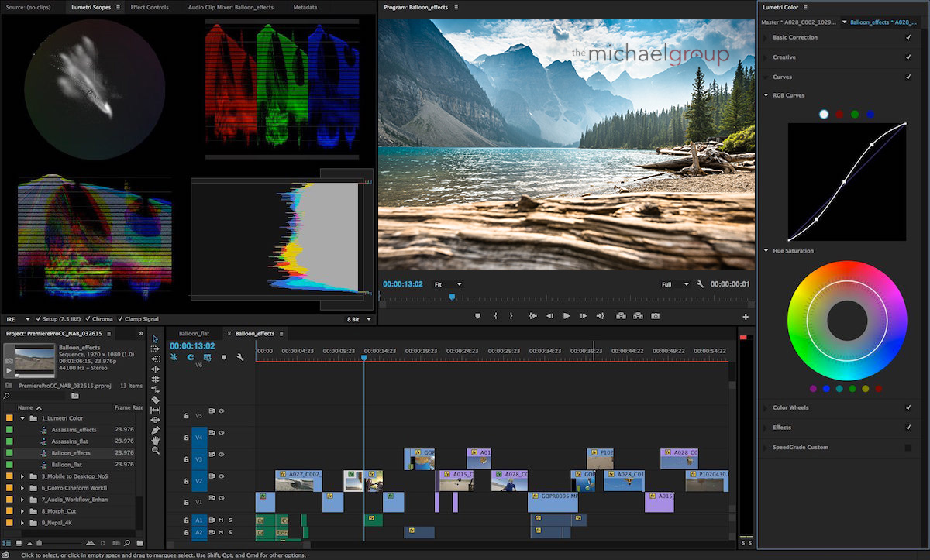The width and height of the screenshot is (930, 560).
Task: Select the red channel in RGB Curves
Action: pos(839,114)
